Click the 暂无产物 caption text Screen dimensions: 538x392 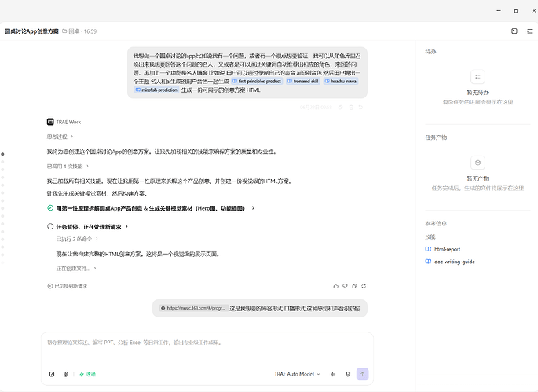[x=478, y=178]
